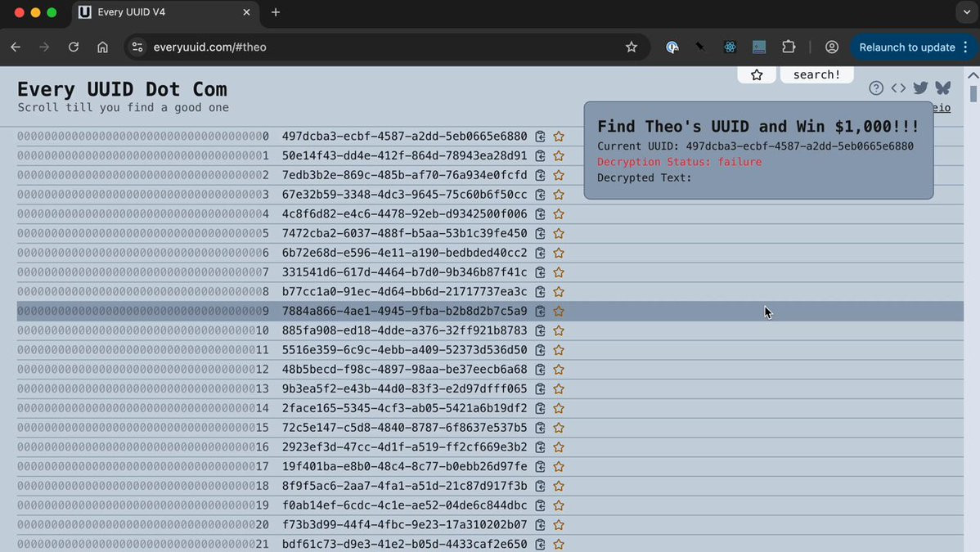This screenshot has width=980, height=552.
Task: Copy UUID starting with 19f401ba
Action: (540, 466)
